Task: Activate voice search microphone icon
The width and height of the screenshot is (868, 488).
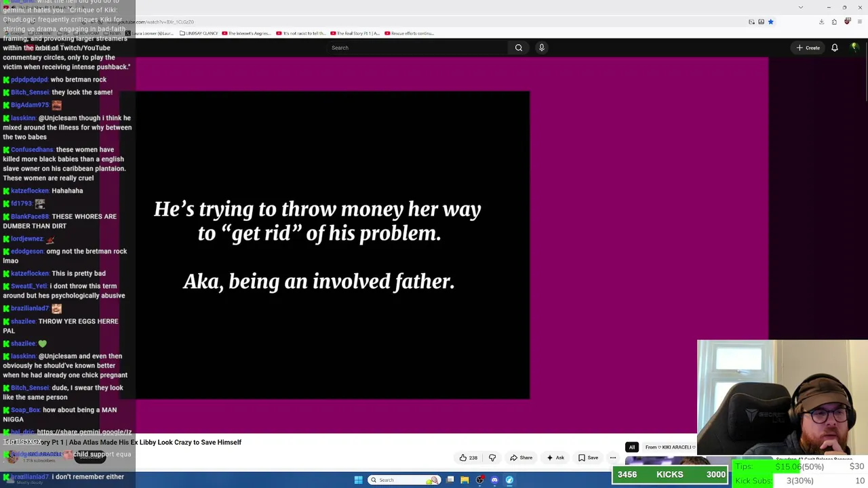Action: (x=541, y=47)
